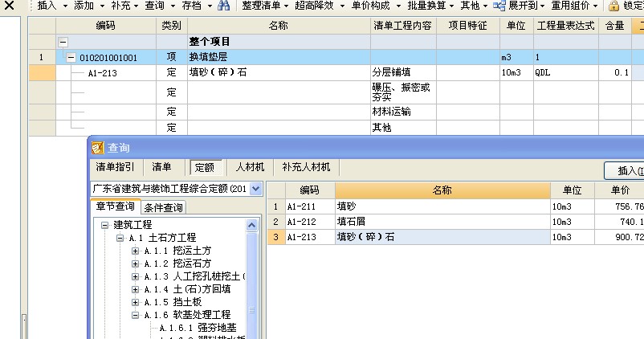This screenshot has height=339, width=644.
Task: Select the A.1.6.1 强夯地基 tree item
Action: (x=198, y=328)
